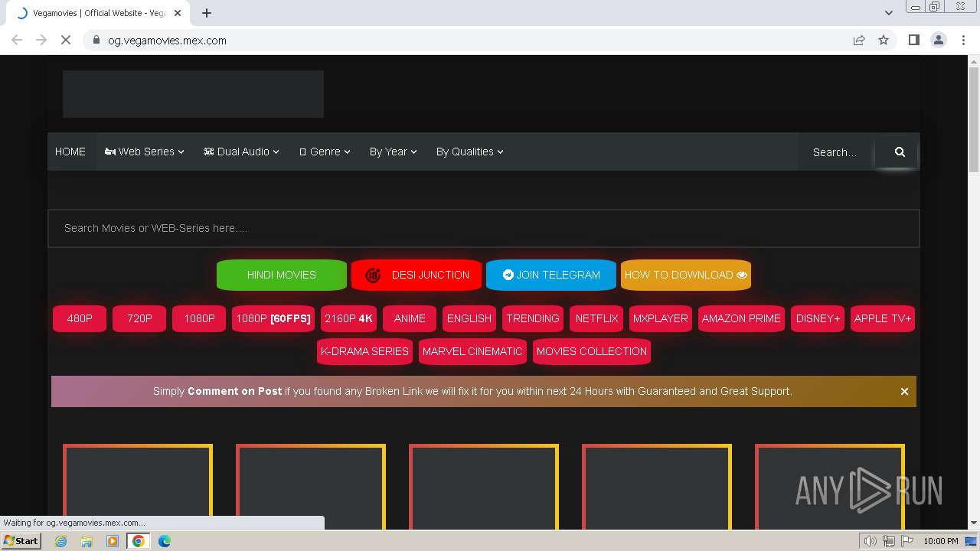Open Internet Explorer from the taskbar
980x551 pixels.
pos(61,541)
